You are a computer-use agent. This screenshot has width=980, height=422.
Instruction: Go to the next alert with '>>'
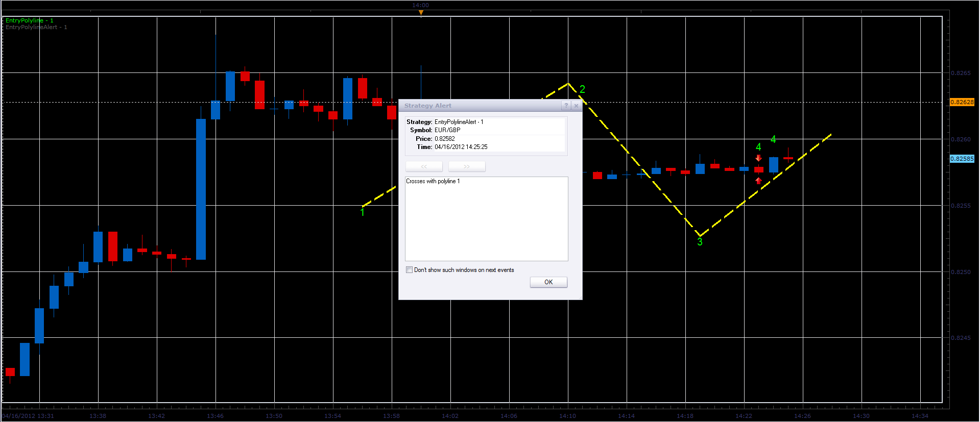pos(467,166)
